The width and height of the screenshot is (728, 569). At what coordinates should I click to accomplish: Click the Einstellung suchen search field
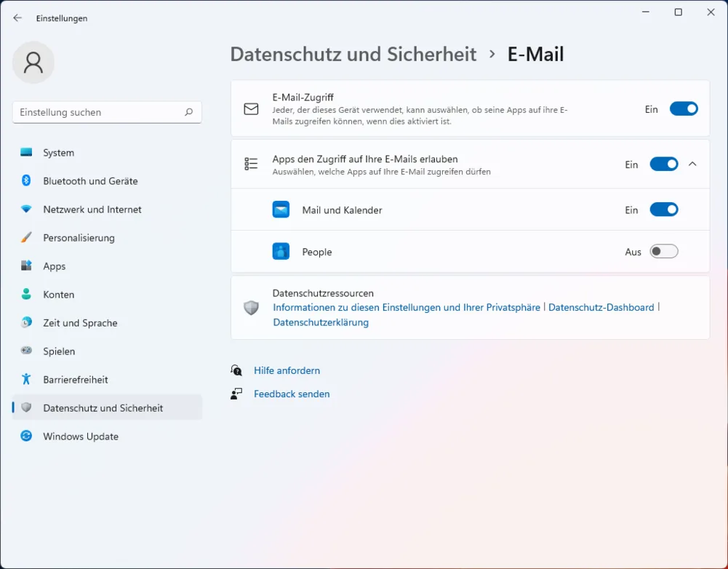98,112
